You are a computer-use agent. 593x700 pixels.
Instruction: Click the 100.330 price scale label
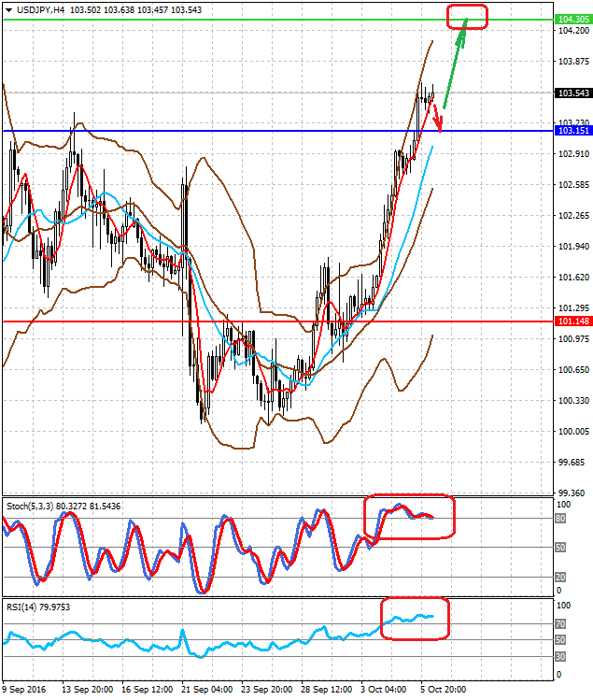(x=573, y=400)
